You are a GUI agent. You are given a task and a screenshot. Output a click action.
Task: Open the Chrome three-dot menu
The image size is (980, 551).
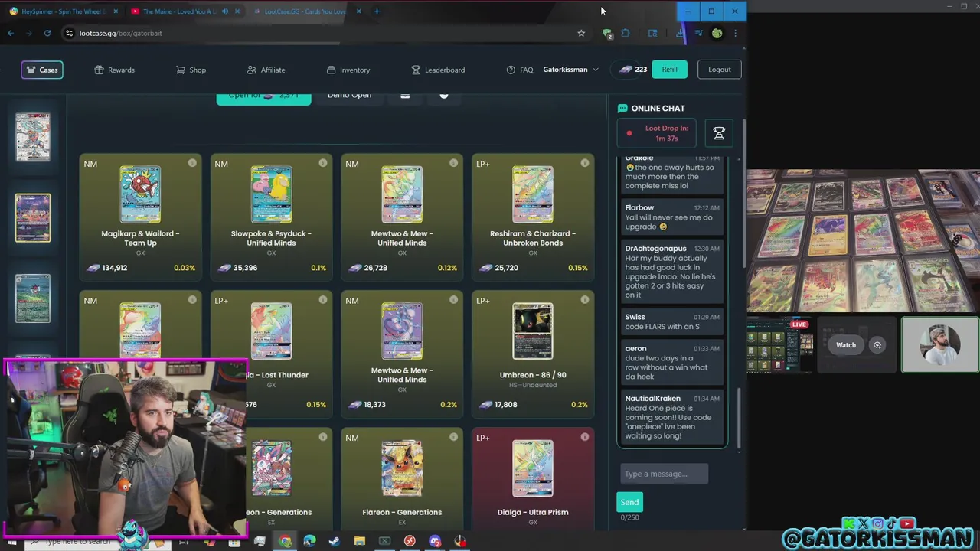(x=735, y=33)
